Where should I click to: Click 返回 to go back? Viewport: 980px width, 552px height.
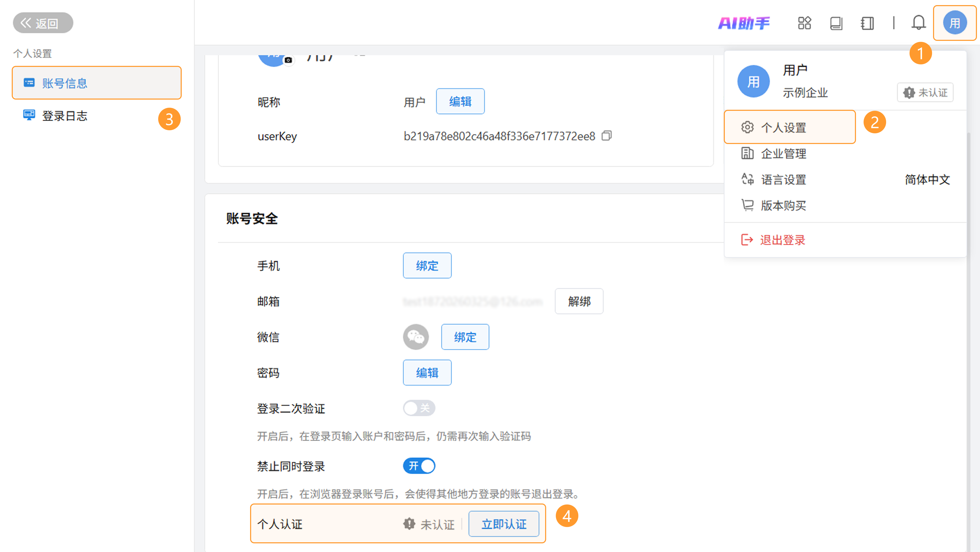click(x=43, y=23)
